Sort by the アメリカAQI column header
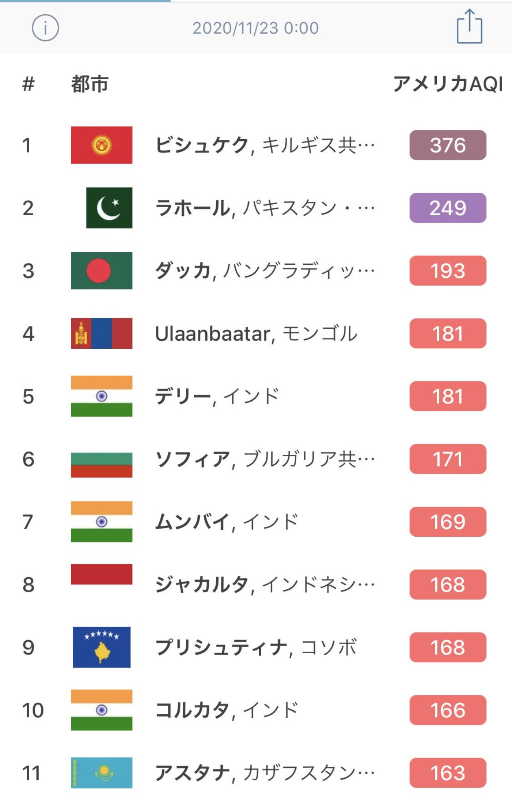 pyautogui.click(x=448, y=84)
